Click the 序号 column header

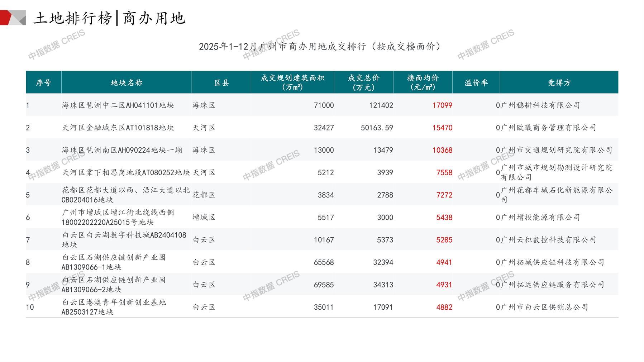[x=43, y=83]
